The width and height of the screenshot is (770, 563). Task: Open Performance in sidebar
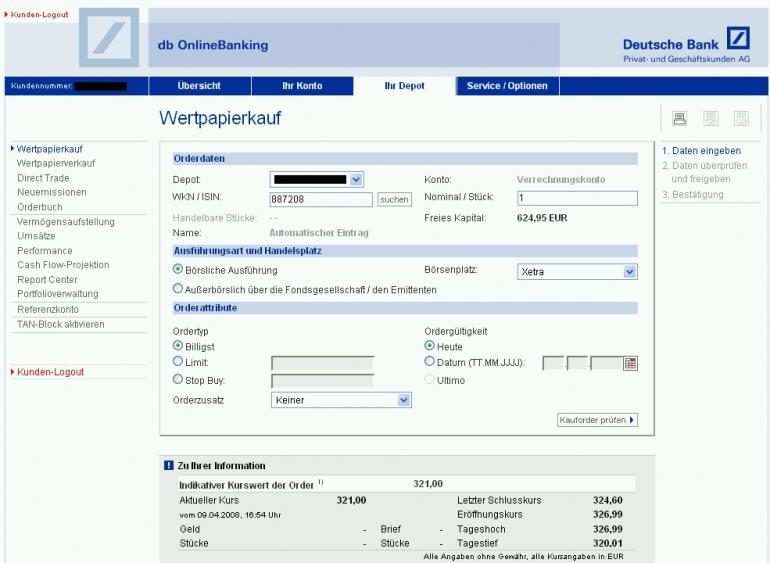pos(45,251)
